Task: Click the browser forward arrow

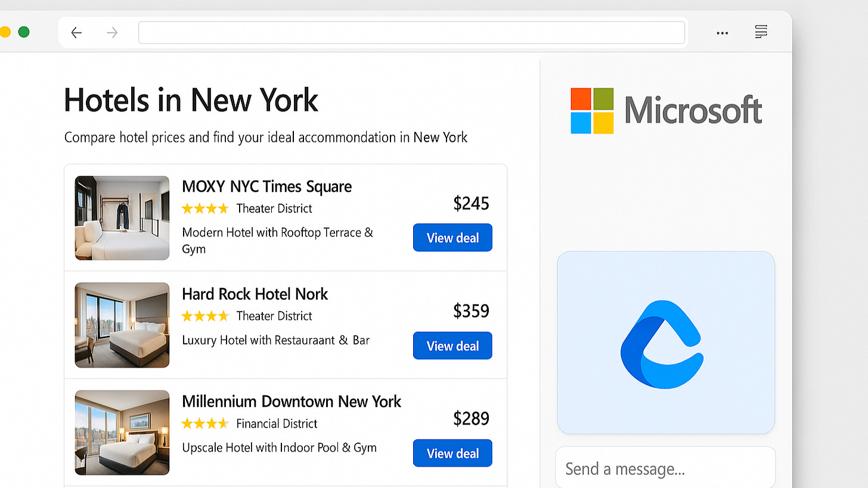Action: click(x=112, y=33)
